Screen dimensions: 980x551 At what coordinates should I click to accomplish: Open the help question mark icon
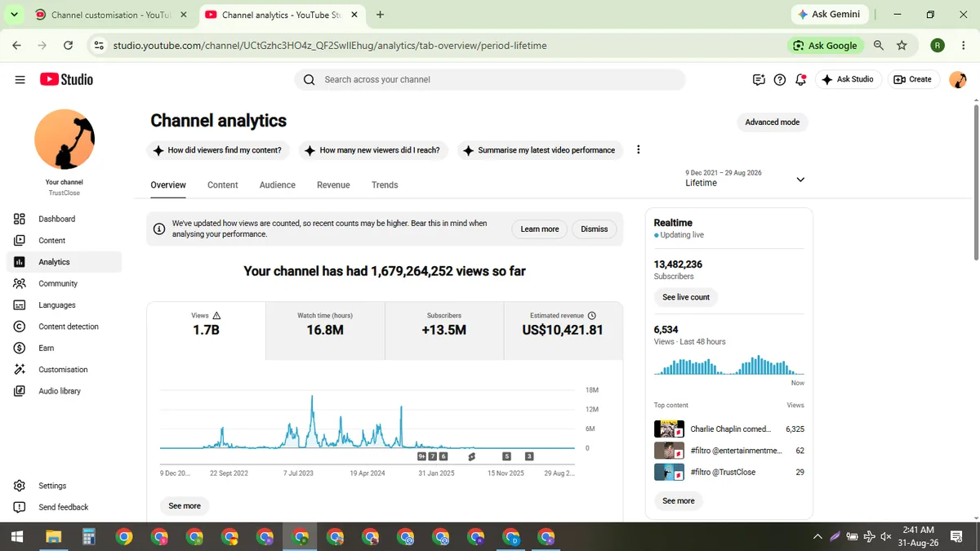[x=780, y=79]
